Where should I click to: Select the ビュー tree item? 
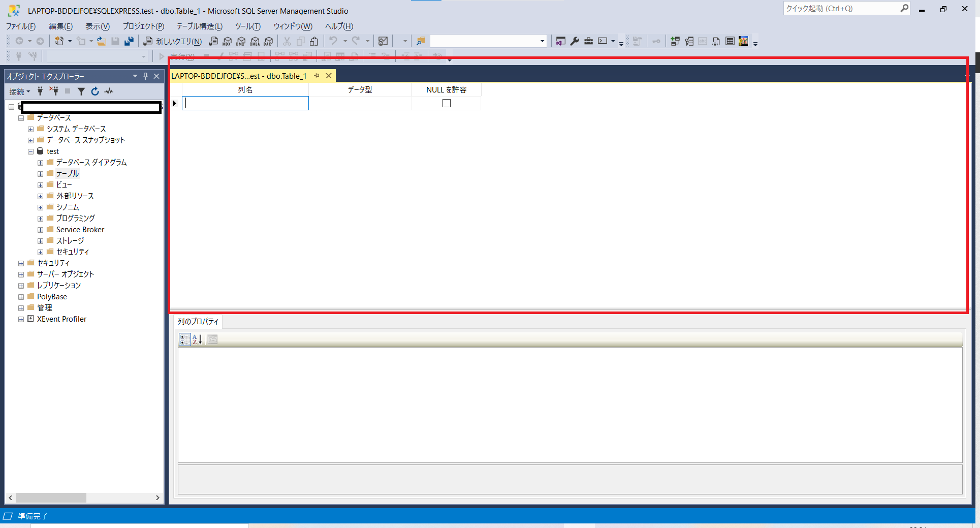point(64,185)
